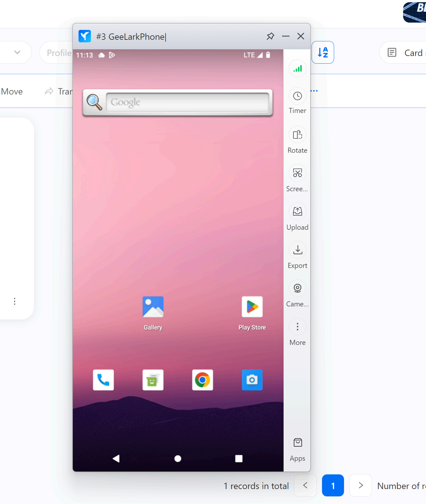Take a screenshot with scissors icon

pos(297,173)
